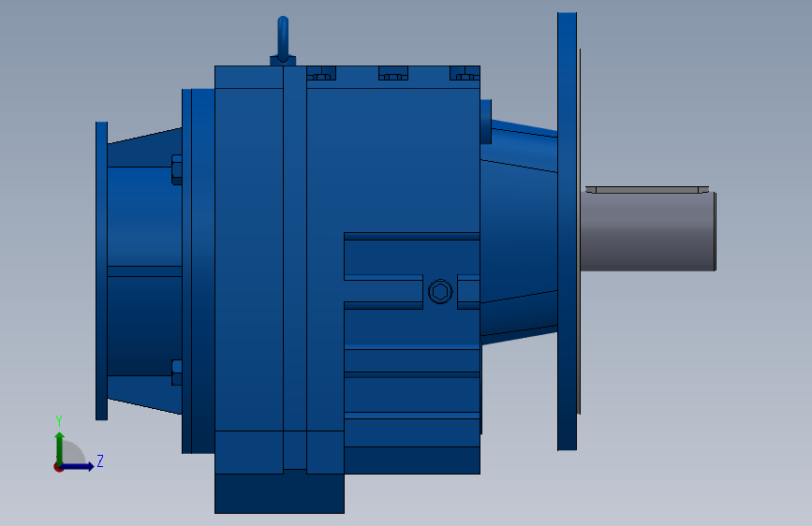812x526 pixels.
Task: Click the blue Z axis arrow of triad
Action: click(78, 466)
